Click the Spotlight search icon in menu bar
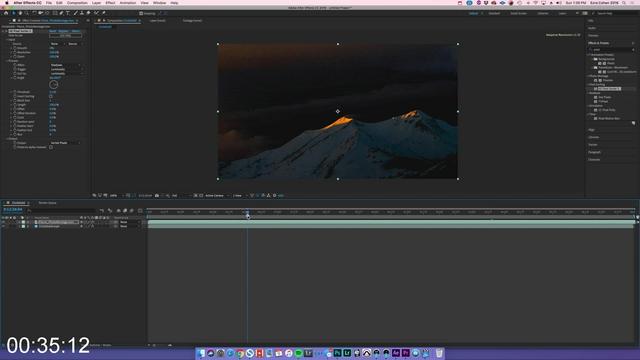The image size is (640, 360). [x=624, y=3]
